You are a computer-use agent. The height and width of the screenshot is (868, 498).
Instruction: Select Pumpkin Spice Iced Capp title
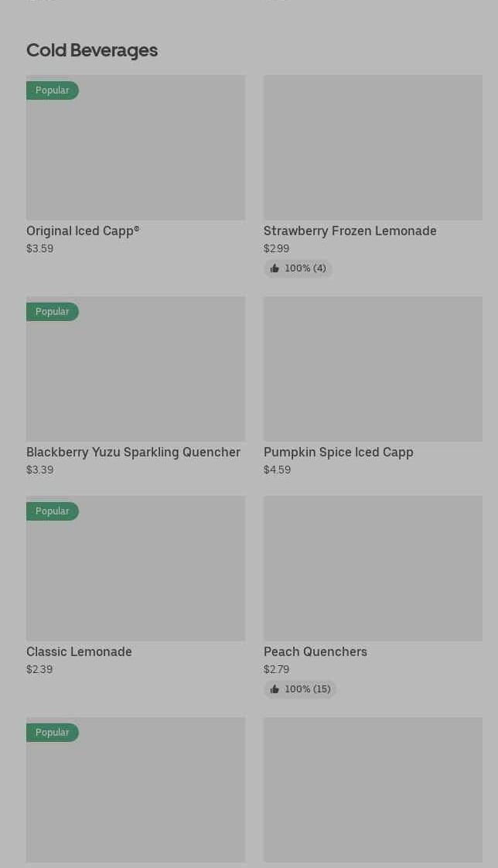[x=338, y=452]
